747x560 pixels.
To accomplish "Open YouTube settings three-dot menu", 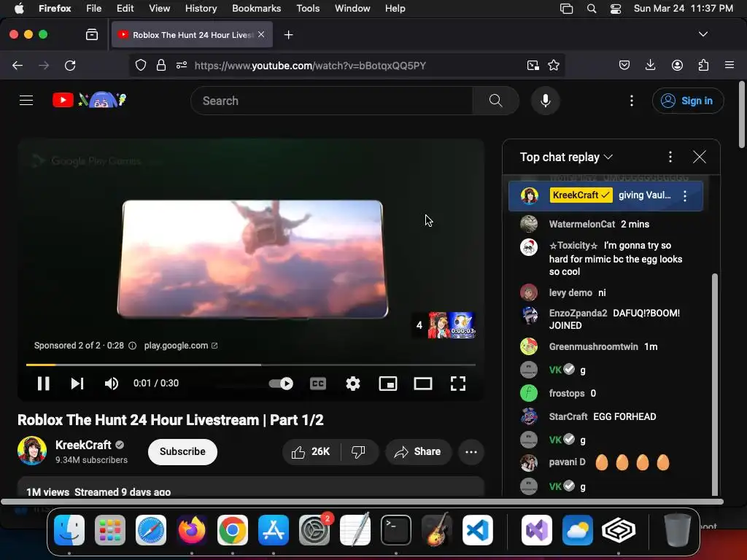I will 632,101.
